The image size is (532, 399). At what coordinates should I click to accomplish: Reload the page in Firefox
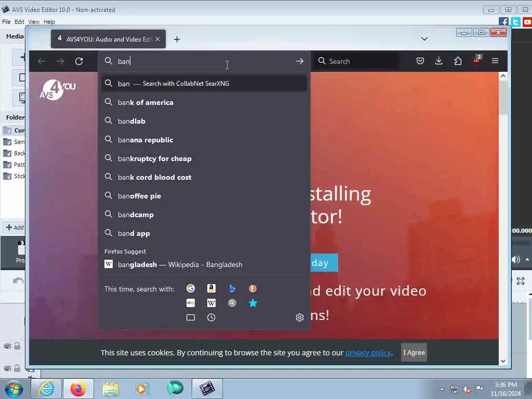[79, 61]
